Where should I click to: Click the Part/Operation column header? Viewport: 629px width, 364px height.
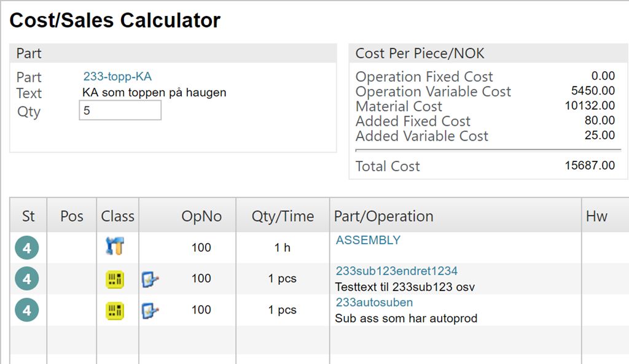tap(384, 216)
